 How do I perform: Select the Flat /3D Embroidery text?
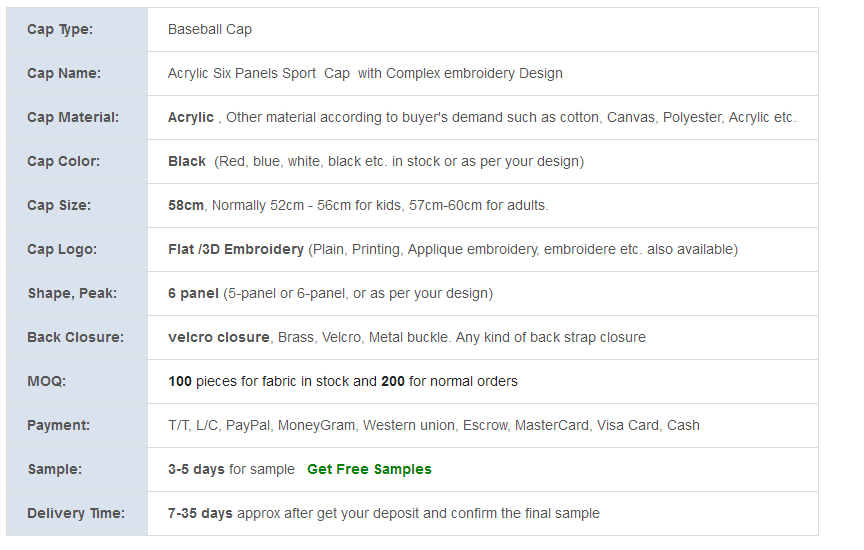236,250
